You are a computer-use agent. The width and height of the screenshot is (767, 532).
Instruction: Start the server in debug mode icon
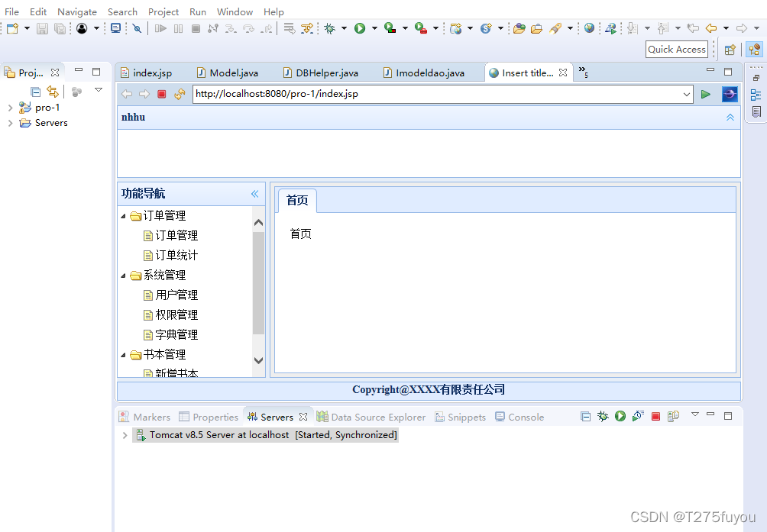pyautogui.click(x=603, y=416)
